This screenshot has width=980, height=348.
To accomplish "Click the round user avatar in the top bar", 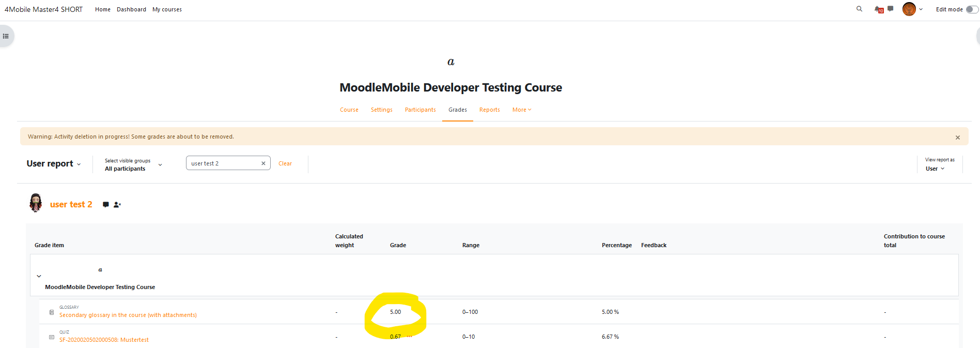I will (x=909, y=9).
